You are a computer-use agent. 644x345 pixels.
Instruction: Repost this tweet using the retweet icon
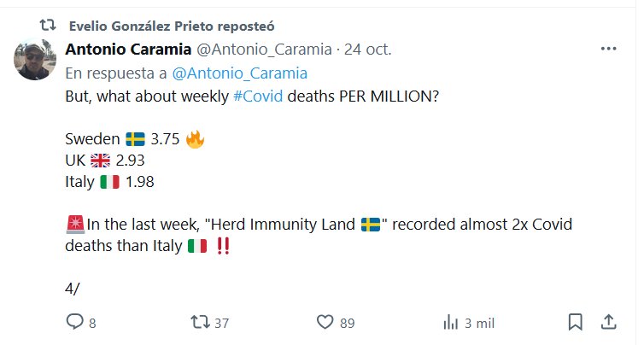click(x=199, y=322)
